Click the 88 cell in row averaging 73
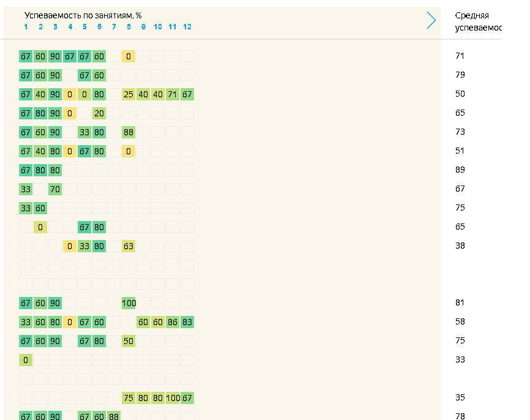Screen dimensions: 530x420 pyautogui.click(x=129, y=132)
